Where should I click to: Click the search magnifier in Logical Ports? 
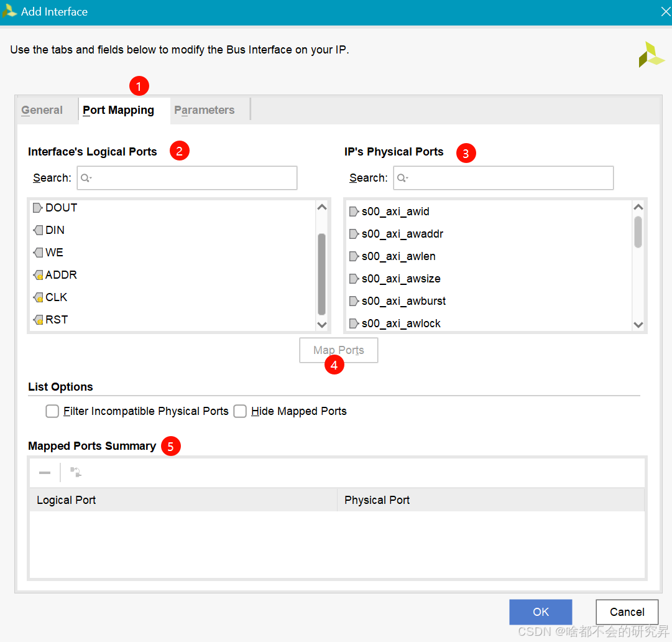click(86, 178)
